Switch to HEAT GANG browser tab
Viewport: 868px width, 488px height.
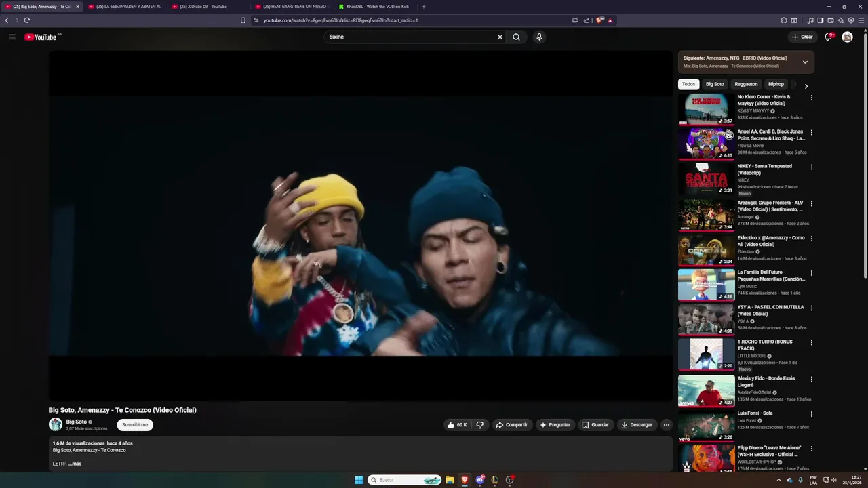point(292,7)
